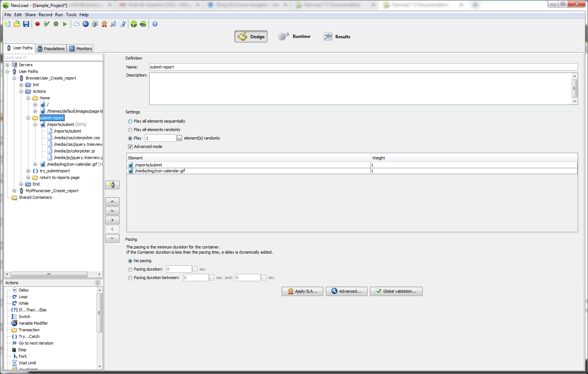This screenshot has width=588, height=374.
Task: Click the blue help question mark icon
Action: pos(155,24)
